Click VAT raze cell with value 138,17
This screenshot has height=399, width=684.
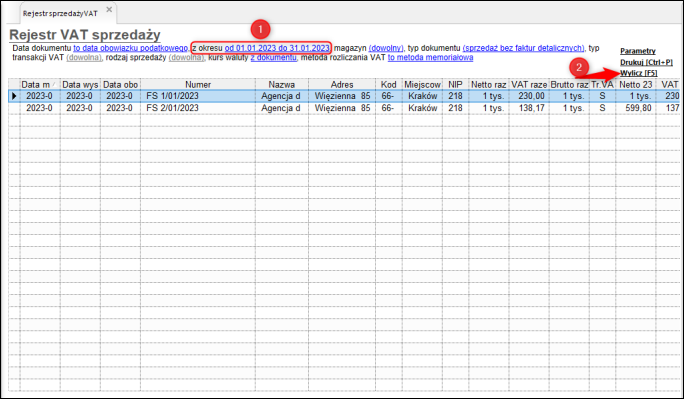529,108
